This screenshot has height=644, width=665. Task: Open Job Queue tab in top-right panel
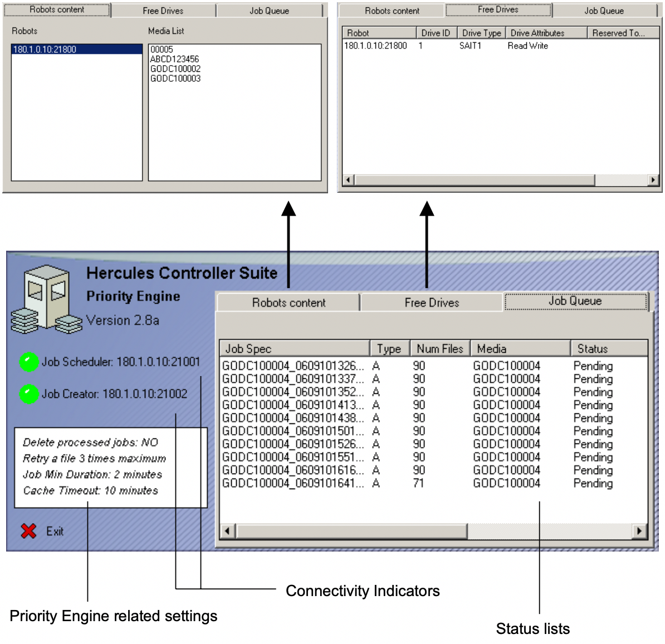[604, 11]
